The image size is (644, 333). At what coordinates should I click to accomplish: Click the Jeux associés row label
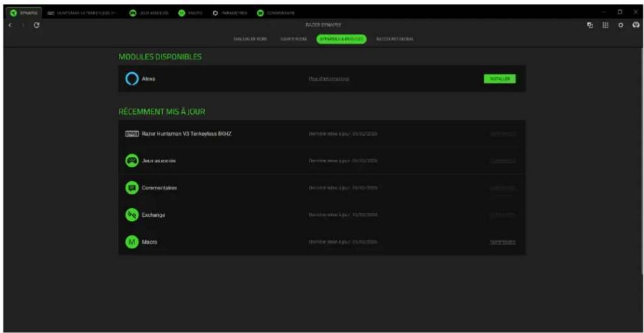tap(159, 161)
